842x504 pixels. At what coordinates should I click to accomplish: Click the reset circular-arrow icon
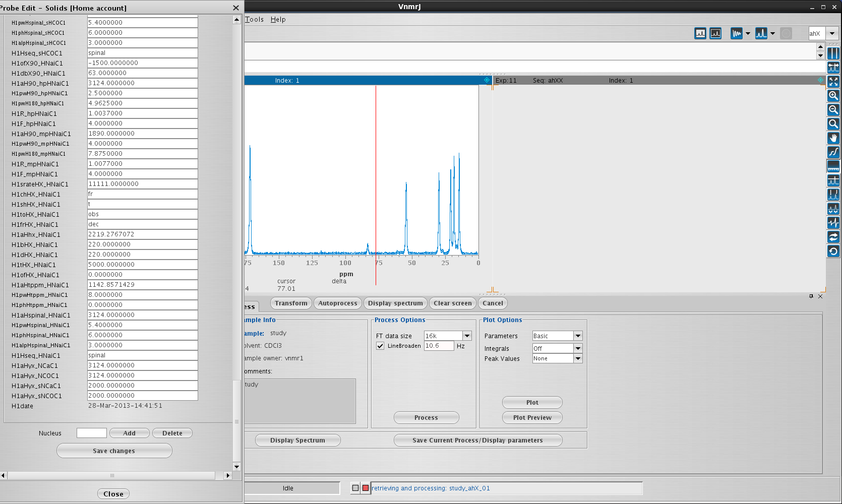click(833, 251)
